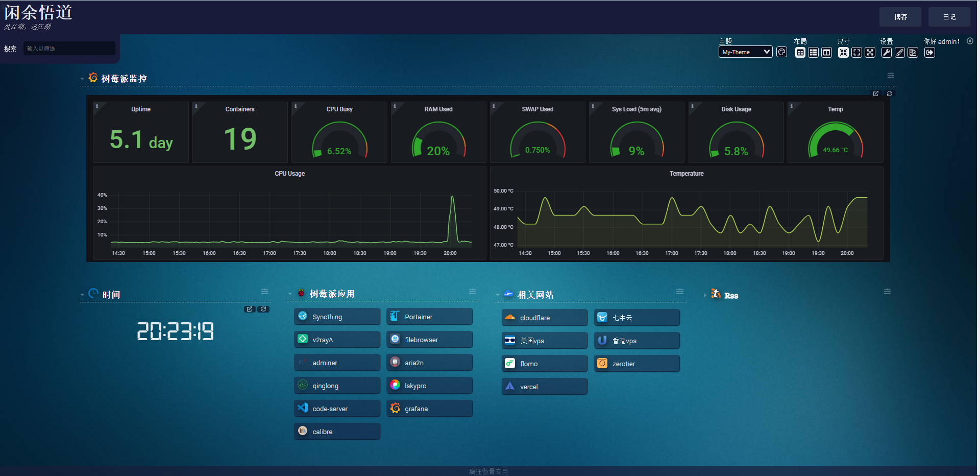
Task: Open the cloudflare site link
Action: 544,318
